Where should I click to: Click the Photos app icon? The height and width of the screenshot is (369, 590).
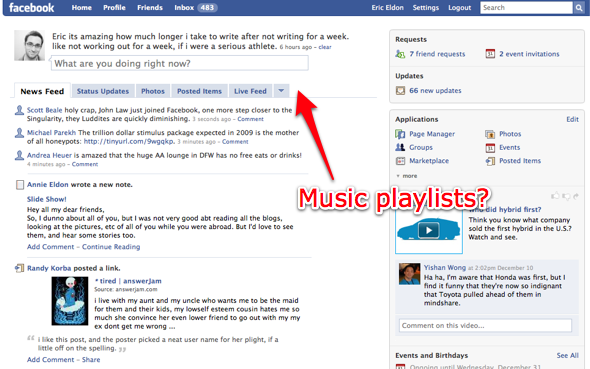tap(490, 134)
